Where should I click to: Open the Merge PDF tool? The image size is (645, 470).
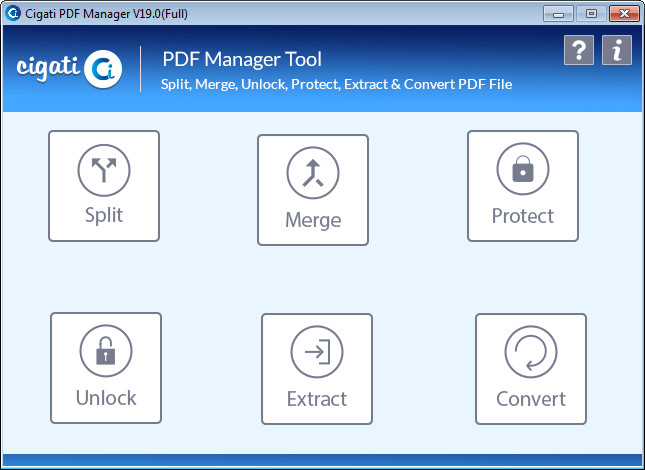point(313,190)
